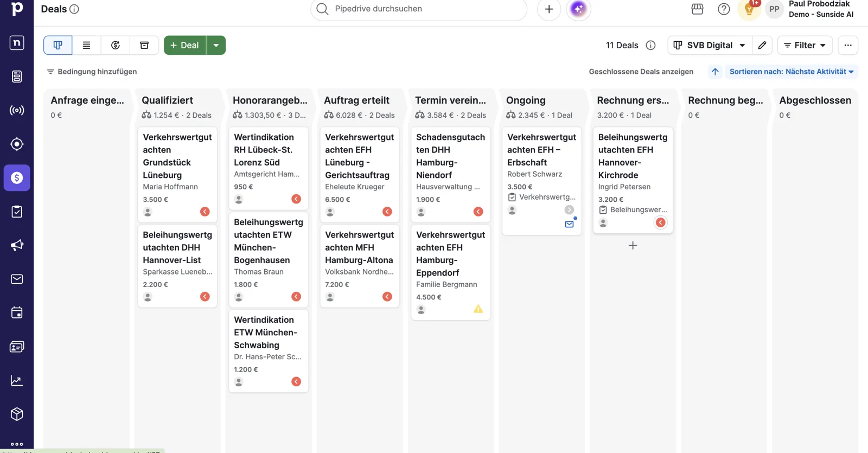The height and width of the screenshot is (453, 868).
Task: Open the Contacts card sidebar icon
Action: tap(17, 347)
